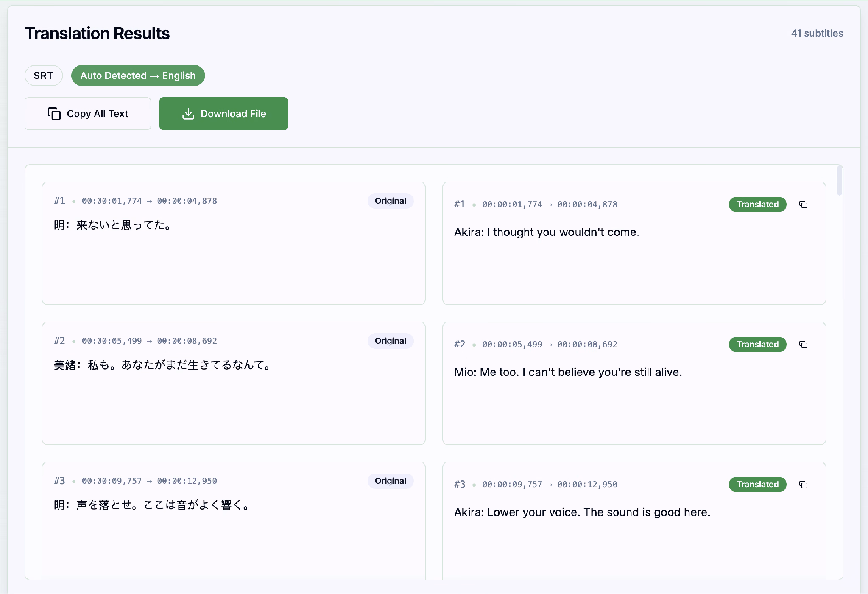Image resolution: width=868 pixels, height=594 pixels.
Task: Click the Copy All Text button
Action: pos(88,114)
